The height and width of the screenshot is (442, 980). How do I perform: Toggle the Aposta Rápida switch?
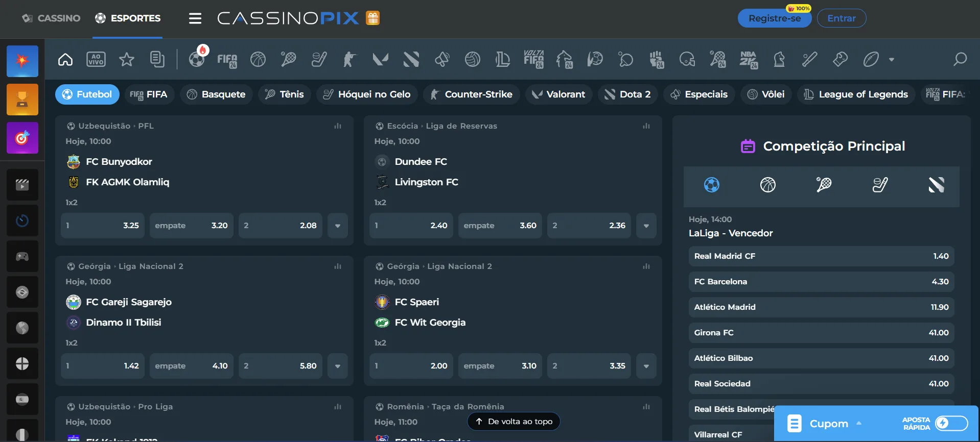tap(951, 423)
